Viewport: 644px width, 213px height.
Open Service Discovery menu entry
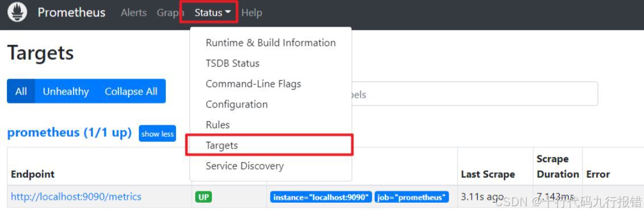click(x=270, y=166)
